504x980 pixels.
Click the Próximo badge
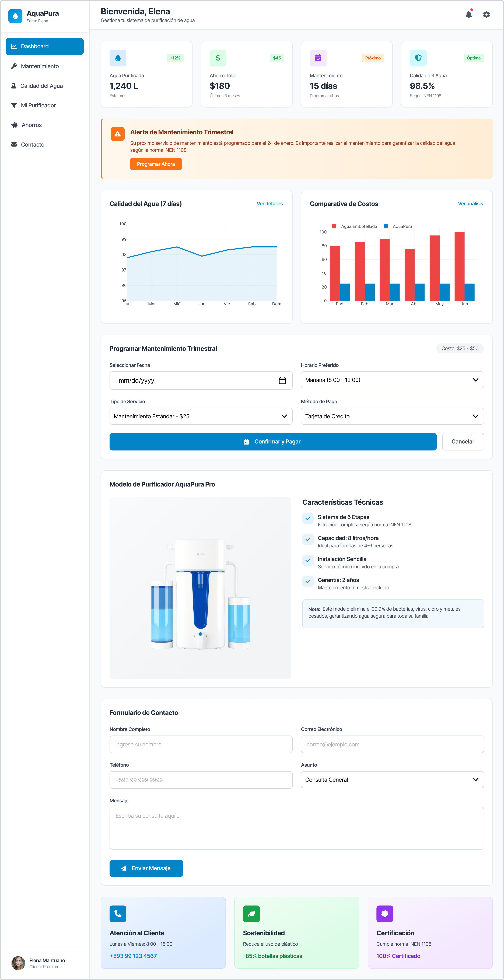point(373,58)
